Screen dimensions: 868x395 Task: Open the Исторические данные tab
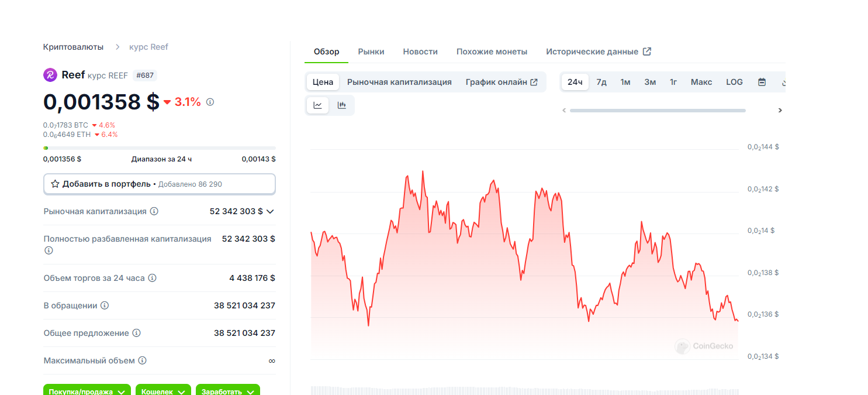599,51
